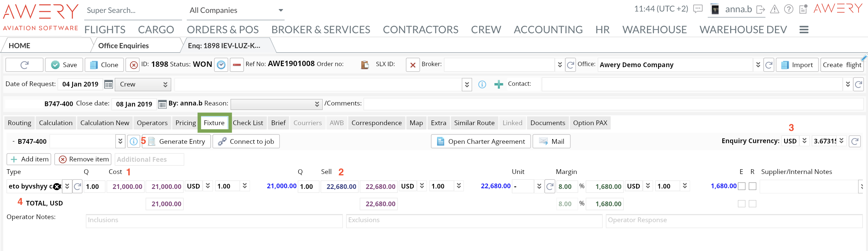The width and height of the screenshot is (868, 251).
Task: Open the hamburger menu in main navigation
Action: coord(804,30)
